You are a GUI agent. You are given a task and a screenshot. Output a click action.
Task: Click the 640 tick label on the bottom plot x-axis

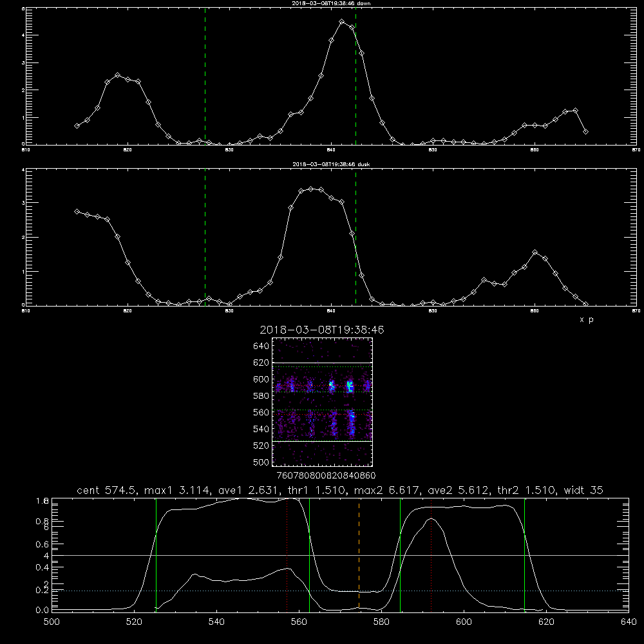[x=629, y=622]
